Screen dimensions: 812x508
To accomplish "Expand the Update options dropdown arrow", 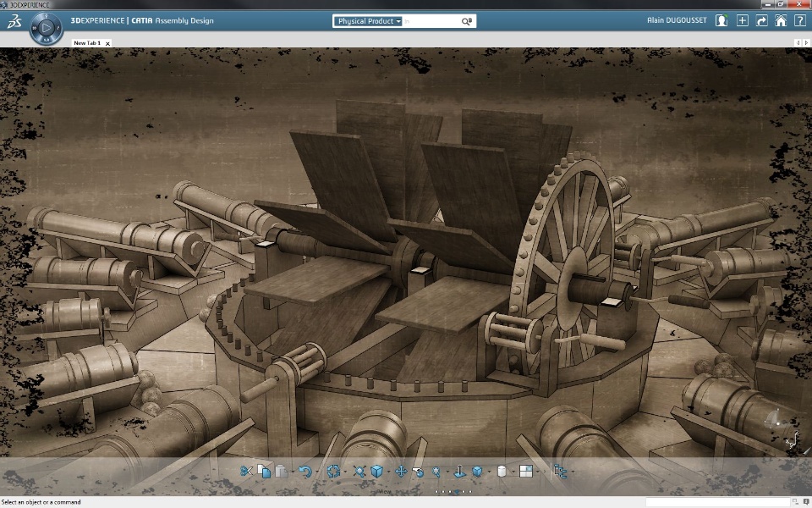I will (345, 472).
